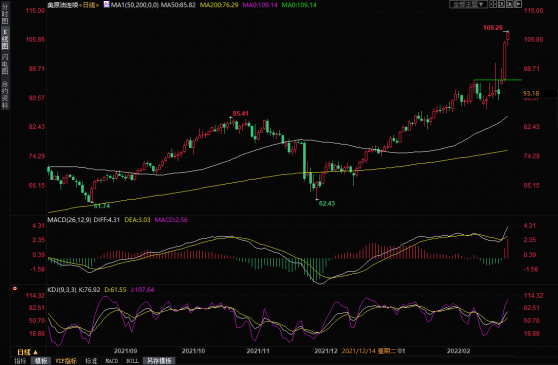Click the last chart tool icon in the top toolbar
Viewport: 558px width, 365px height.
518,4
